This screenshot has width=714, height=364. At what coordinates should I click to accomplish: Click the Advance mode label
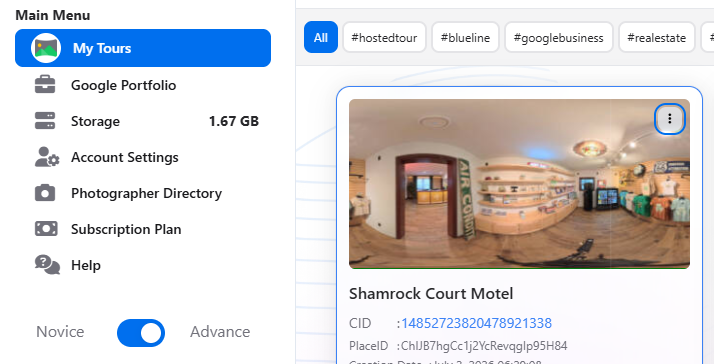[x=220, y=332]
